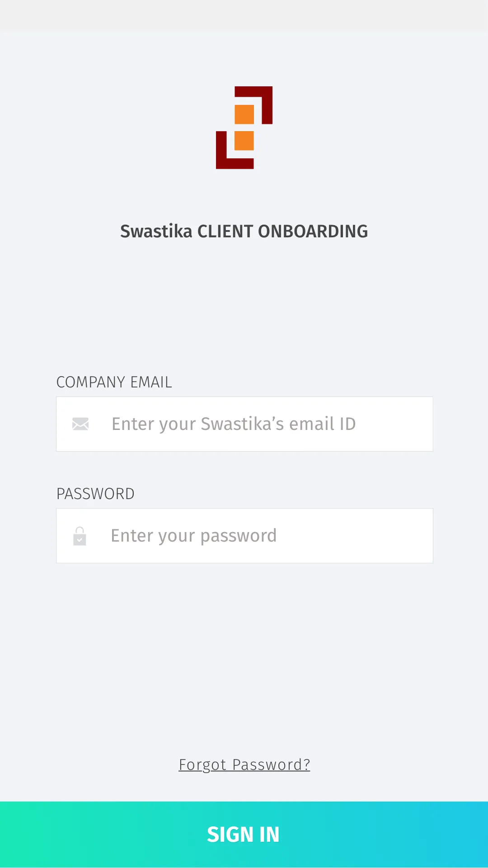Click the padlock icon in password field

point(80,536)
